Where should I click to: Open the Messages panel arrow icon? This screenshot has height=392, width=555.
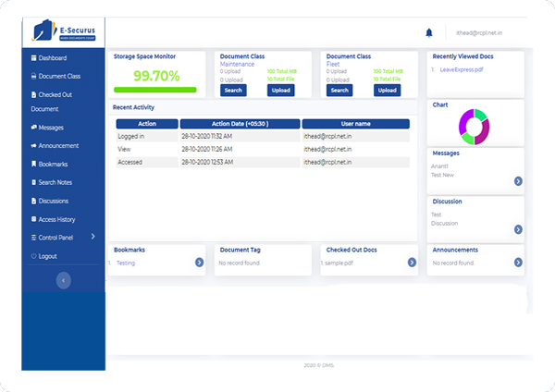tap(518, 181)
